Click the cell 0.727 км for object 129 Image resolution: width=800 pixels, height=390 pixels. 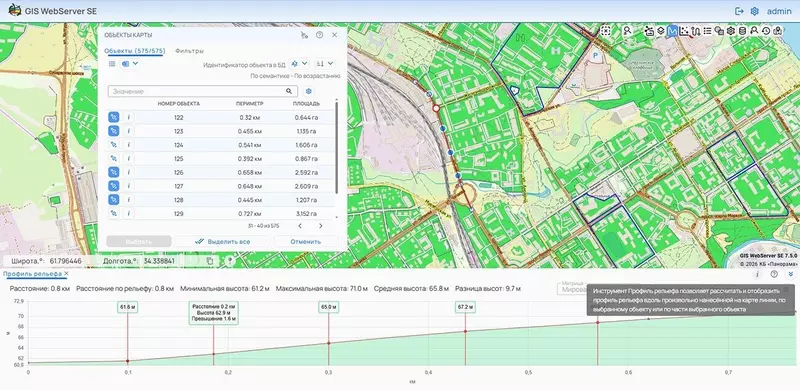(x=249, y=214)
